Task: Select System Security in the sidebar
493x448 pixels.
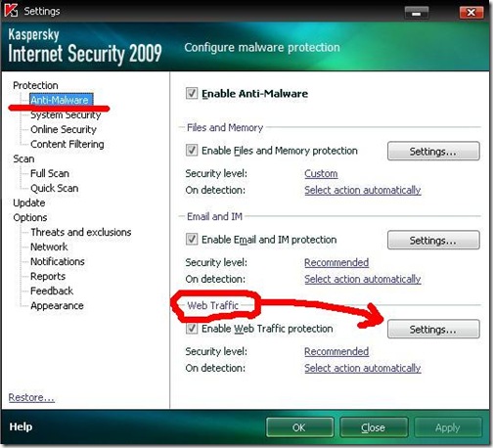Action: (66, 114)
